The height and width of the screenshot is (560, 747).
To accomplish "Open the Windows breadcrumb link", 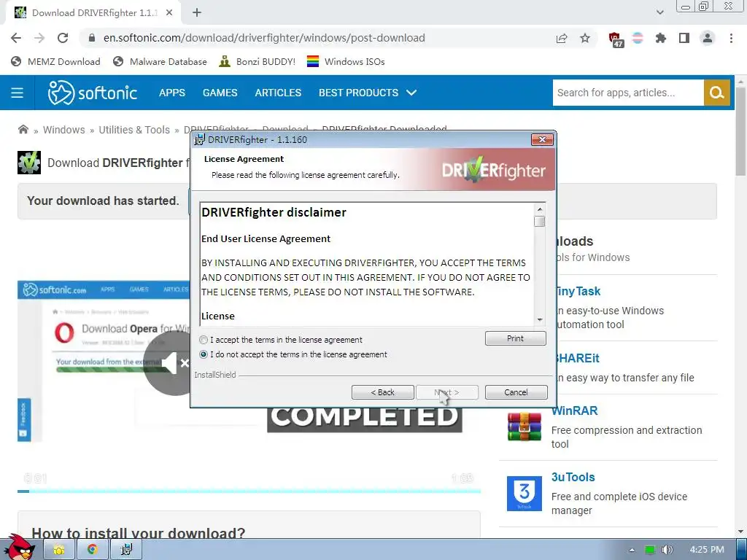I will click(x=64, y=130).
